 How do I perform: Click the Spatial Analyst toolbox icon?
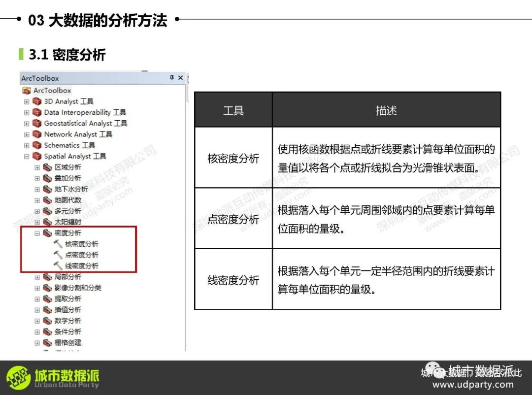(x=36, y=156)
